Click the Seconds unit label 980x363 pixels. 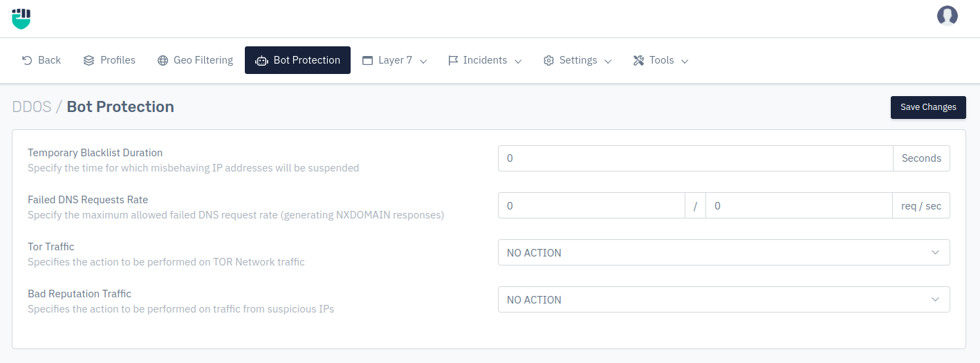[921, 158]
